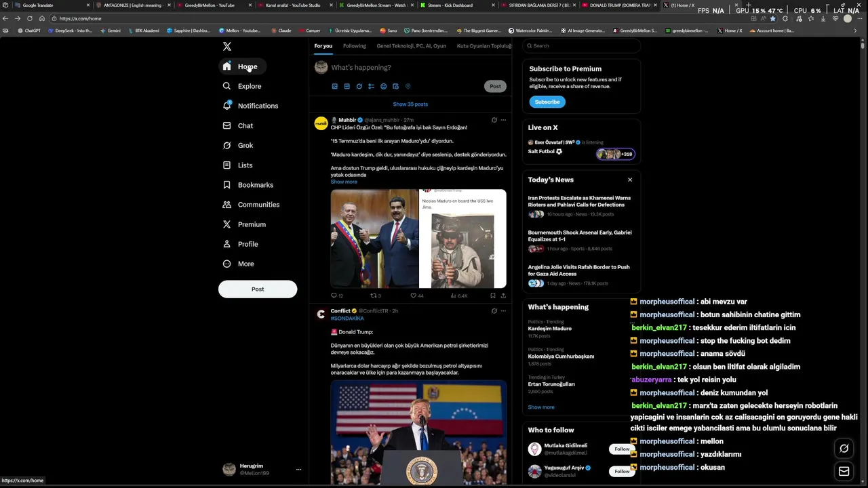Screen dimensions: 868x488
Task: Close the Today's News panel
Action: pyautogui.click(x=630, y=180)
